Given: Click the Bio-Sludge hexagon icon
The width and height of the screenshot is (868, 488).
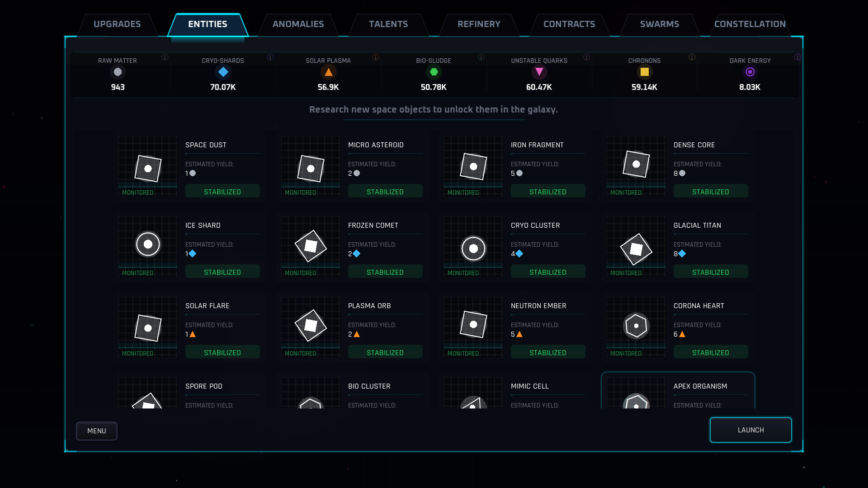Looking at the screenshot, I should click(434, 72).
